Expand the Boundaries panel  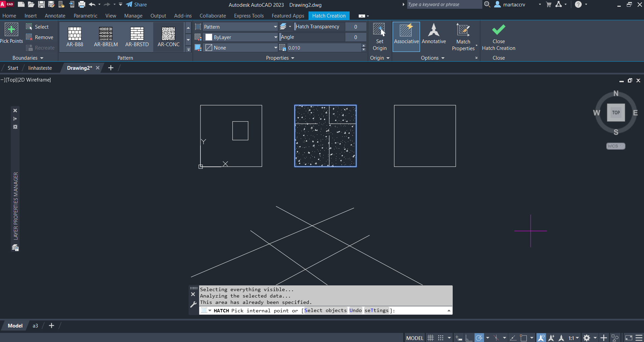pos(28,58)
